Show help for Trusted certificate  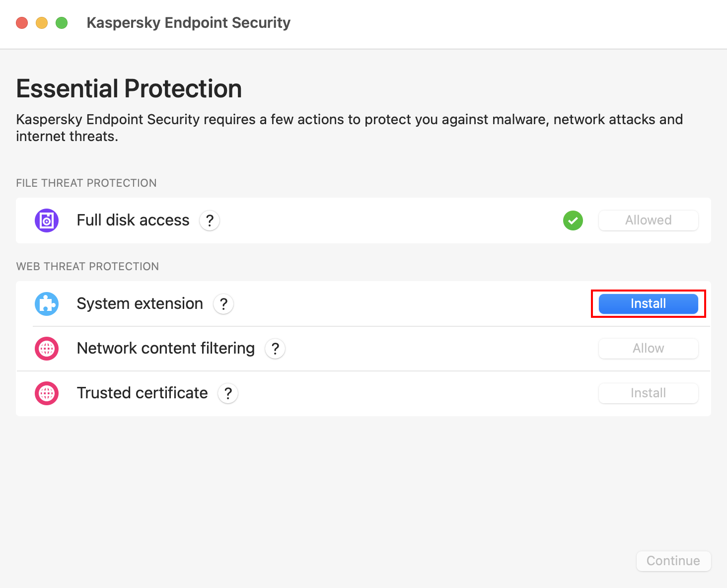pos(228,393)
